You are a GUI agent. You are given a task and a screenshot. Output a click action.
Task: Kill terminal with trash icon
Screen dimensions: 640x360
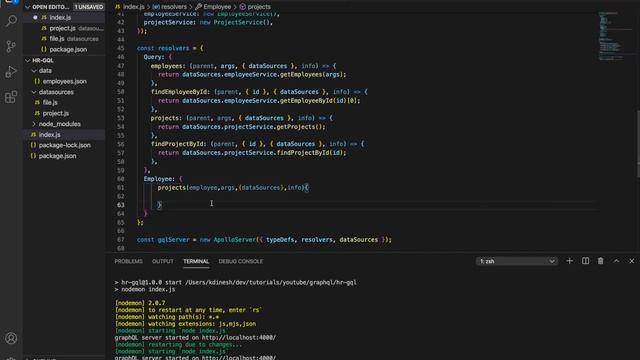pos(600,261)
